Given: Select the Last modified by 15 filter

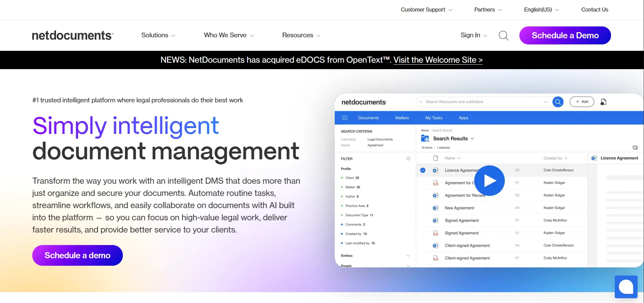Looking at the screenshot, I should tap(360, 243).
